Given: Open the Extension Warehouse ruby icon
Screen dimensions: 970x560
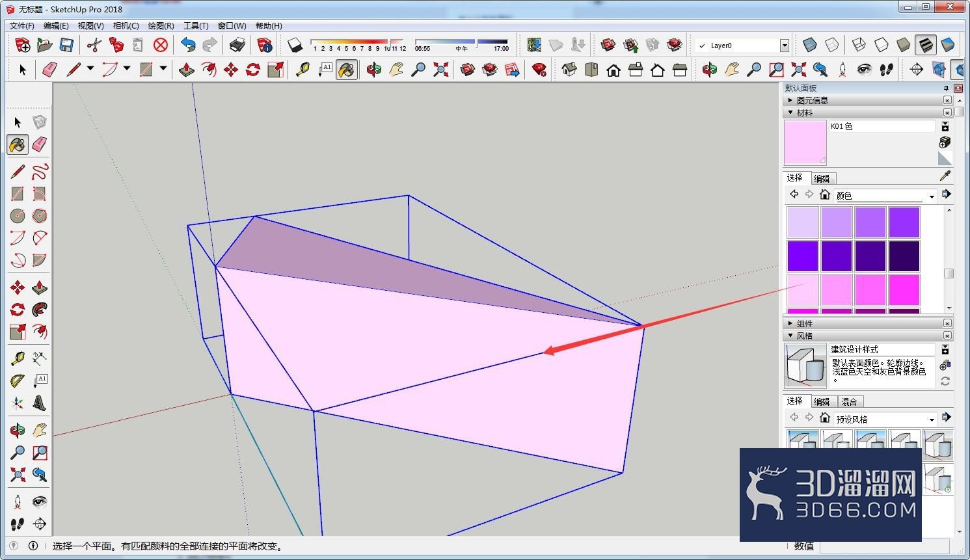Looking at the screenshot, I should pos(539,69).
